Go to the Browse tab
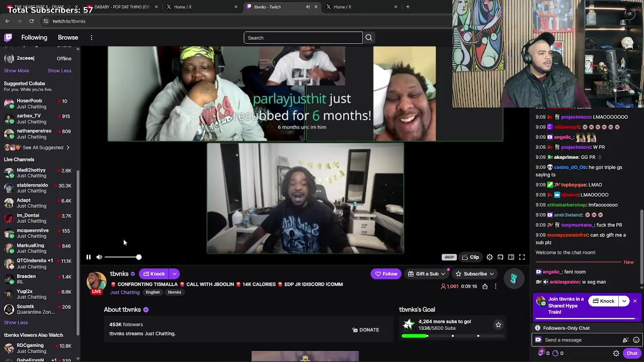644x362 pixels. click(x=68, y=38)
